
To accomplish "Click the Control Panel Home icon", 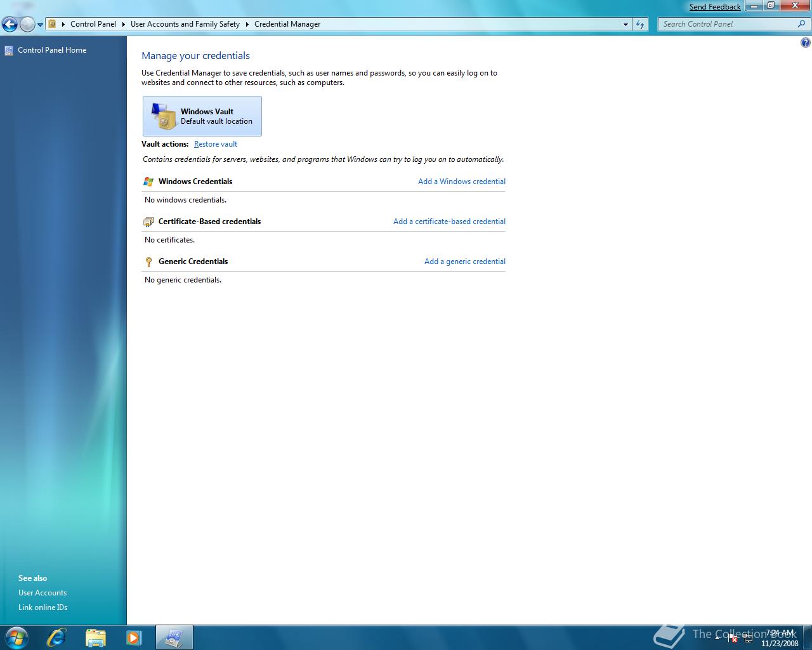I will click(9, 51).
